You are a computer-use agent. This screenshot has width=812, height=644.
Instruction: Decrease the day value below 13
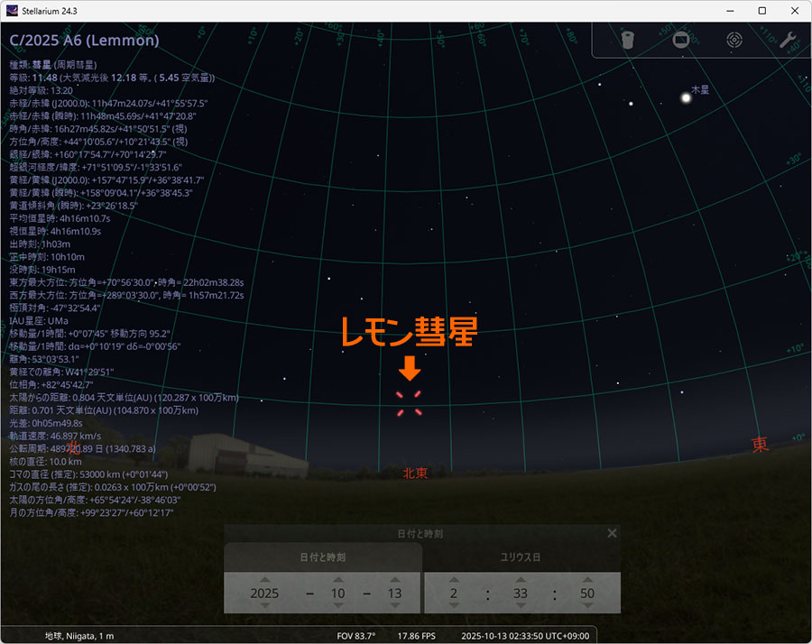tap(393, 607)
